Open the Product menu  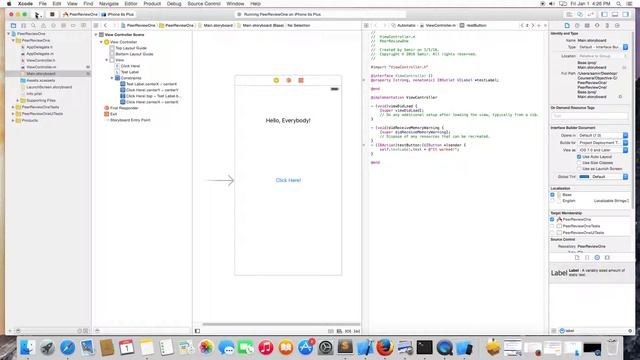pos(152,4)
